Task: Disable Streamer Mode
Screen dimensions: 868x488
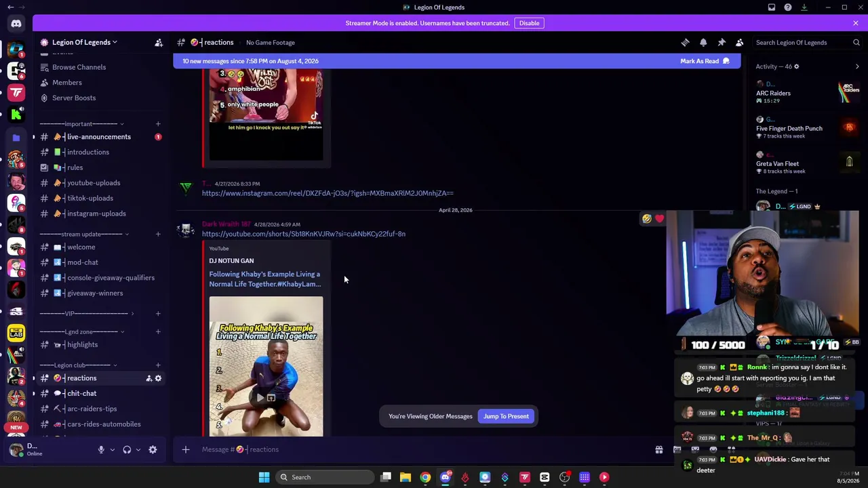Action: click(x=529, y=23)
